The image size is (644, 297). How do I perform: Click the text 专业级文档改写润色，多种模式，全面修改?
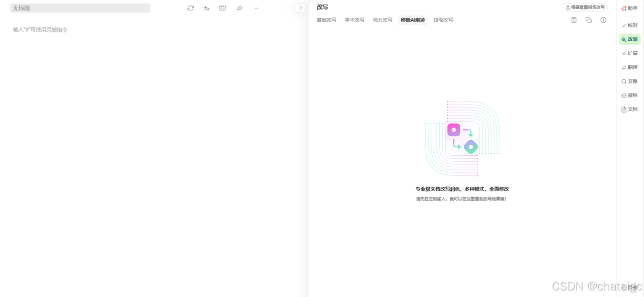tap(462, 189)
